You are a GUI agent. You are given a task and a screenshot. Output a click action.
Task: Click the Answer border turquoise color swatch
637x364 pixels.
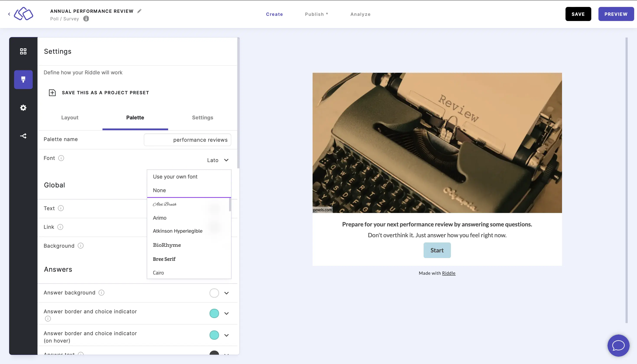point(214,314)
